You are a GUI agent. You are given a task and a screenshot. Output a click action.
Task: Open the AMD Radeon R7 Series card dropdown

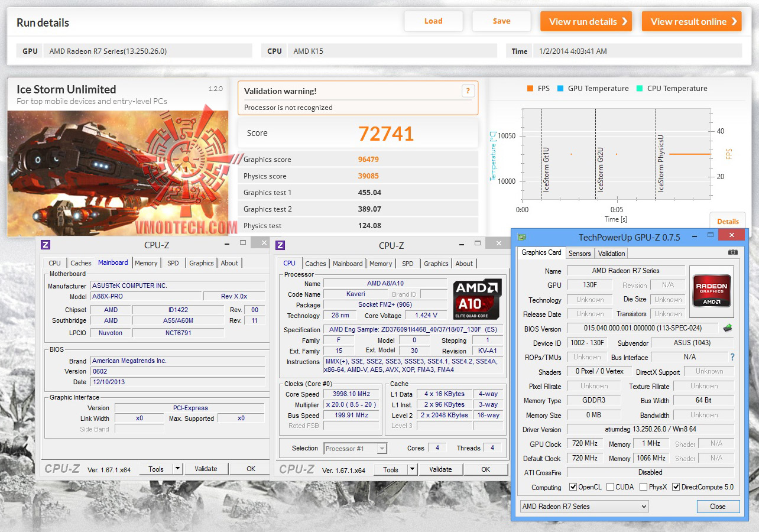[x=584, y=507]
